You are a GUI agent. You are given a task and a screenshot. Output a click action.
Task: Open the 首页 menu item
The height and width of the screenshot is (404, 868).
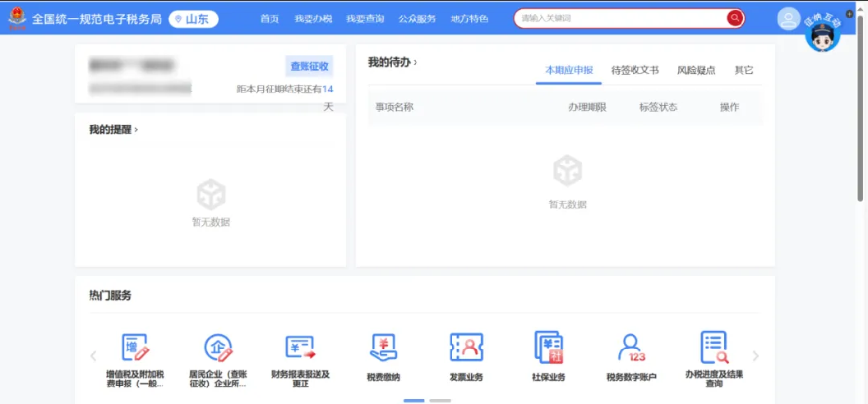pyautogui.click(x=270, y=19)
